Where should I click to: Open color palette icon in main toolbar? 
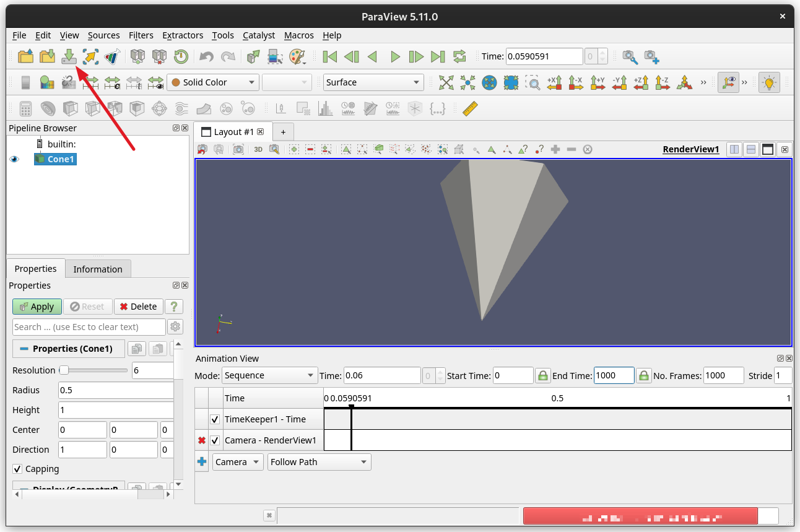pos(297,57)
